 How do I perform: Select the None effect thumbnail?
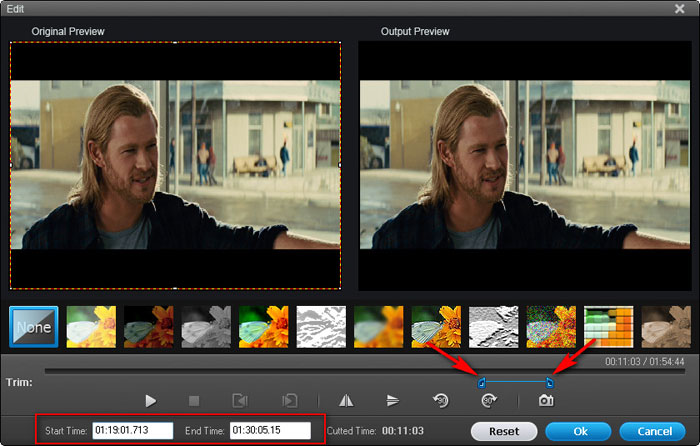point(34,327)
